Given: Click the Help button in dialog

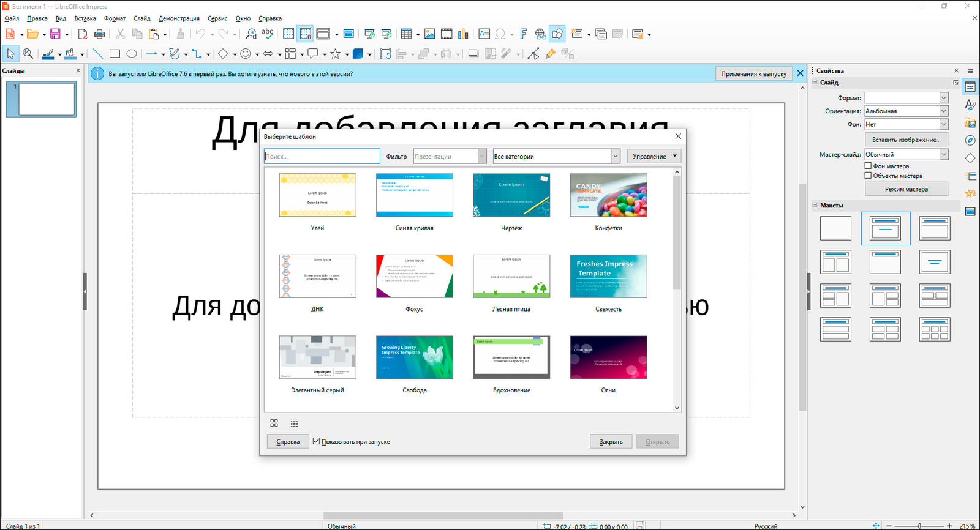Looking at the screenshot, I should coord(288,441).
